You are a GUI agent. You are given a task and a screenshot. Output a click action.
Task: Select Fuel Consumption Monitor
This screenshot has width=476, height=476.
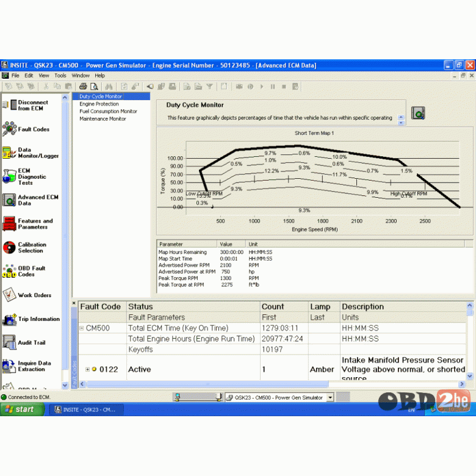coord(108,112)
